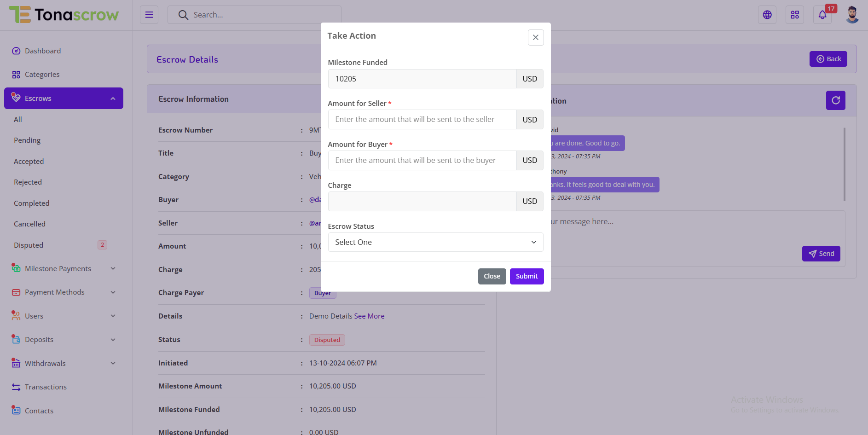The image size is (868, 435).
Task: Click the refresh icon in conversation panel
Action: click(x=835, y=100)
